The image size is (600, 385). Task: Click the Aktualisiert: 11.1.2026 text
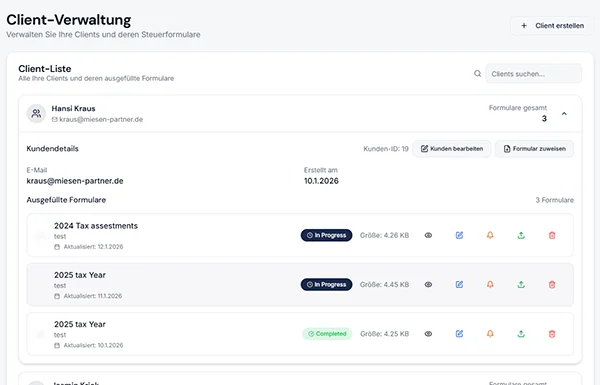93,296
